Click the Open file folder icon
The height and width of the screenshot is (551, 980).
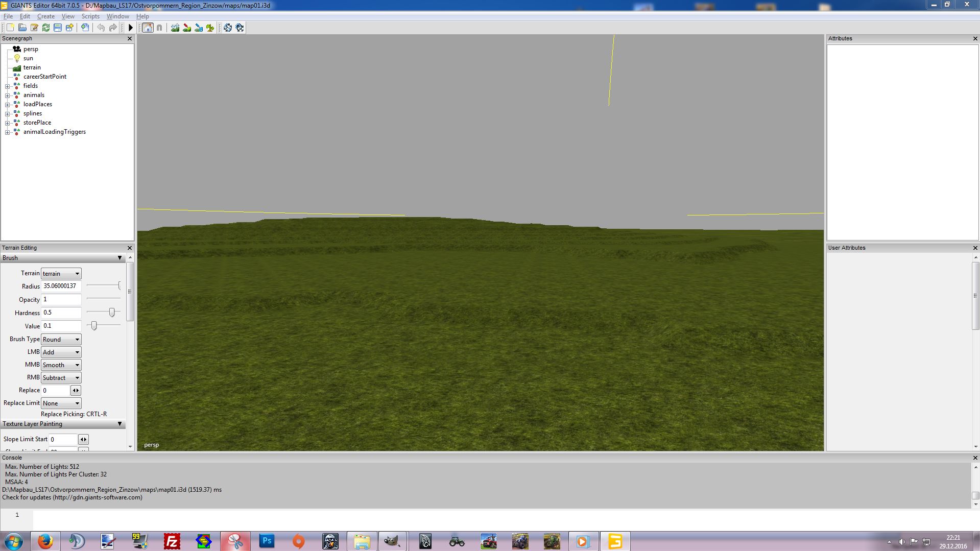point(22,28)
